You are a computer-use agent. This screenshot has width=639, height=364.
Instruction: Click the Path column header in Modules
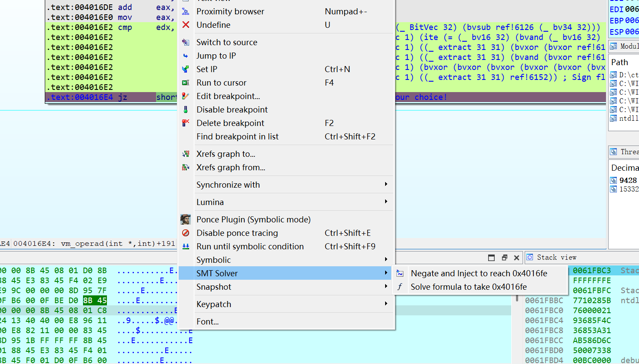[619, 62]
